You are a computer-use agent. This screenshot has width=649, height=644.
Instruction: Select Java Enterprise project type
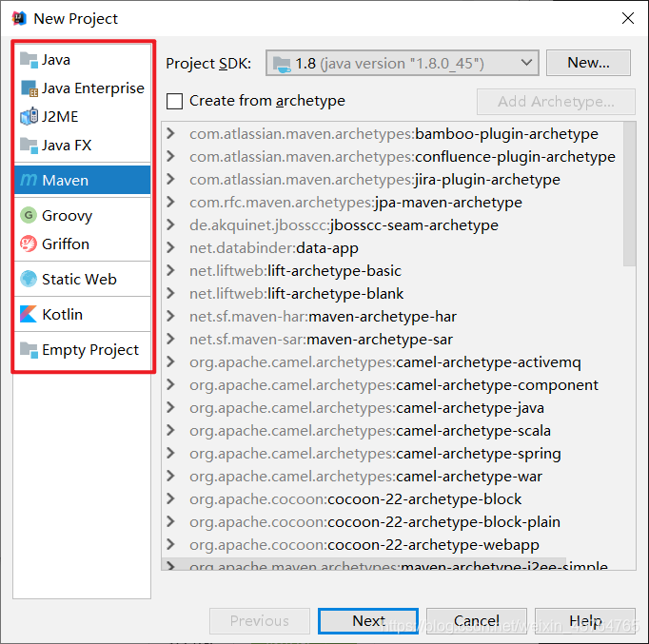[83, 88]
